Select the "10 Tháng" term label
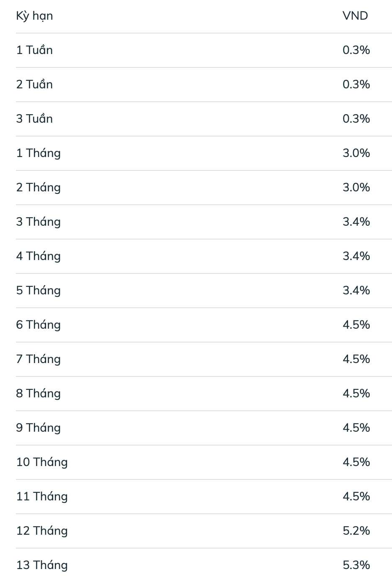The width and height of the screenshot is (392, 577). click(42, 462)
